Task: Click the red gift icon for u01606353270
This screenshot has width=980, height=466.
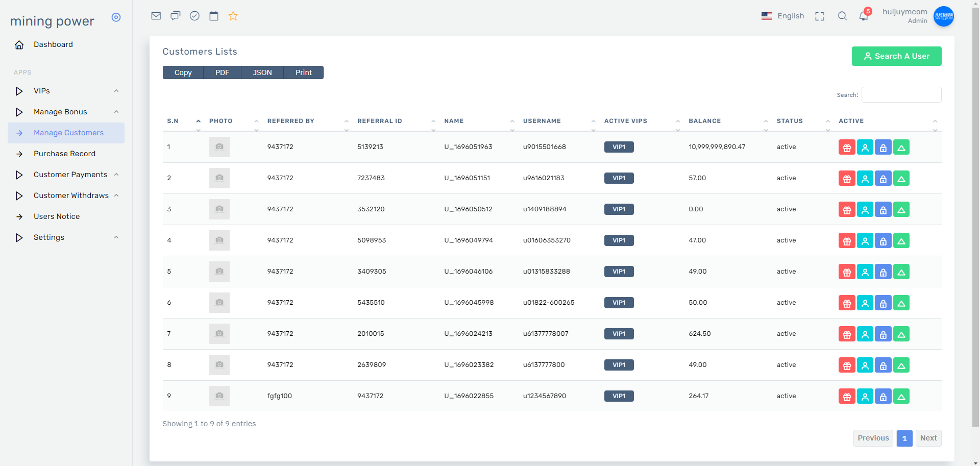Action: point(847,241)
